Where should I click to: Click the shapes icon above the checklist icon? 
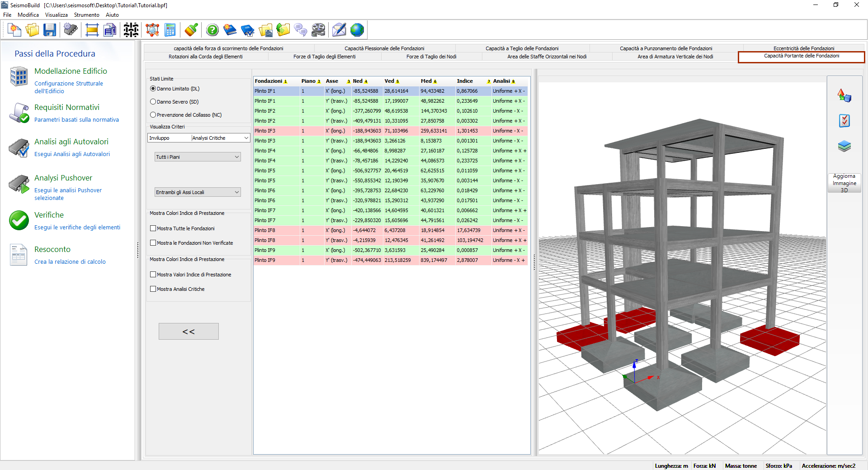[844, 95]
